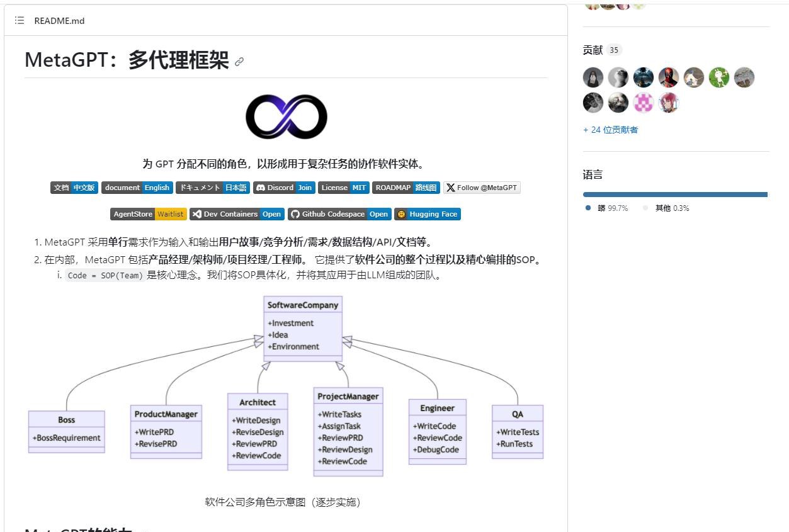Open the README outline list icon

[20, 21]
